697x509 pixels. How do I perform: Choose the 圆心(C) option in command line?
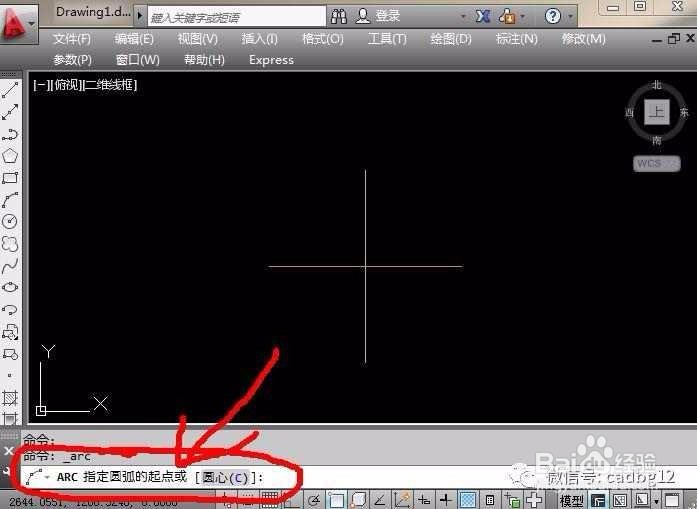225,478
